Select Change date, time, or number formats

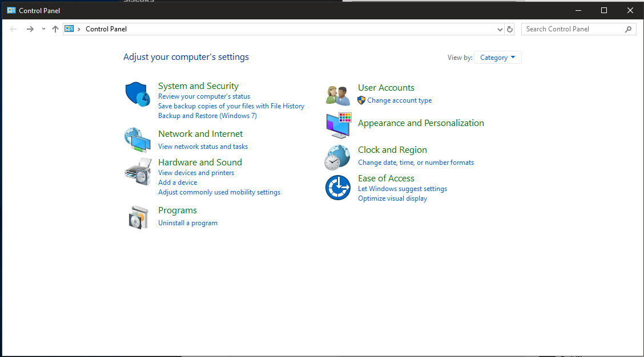pos(416,163)
